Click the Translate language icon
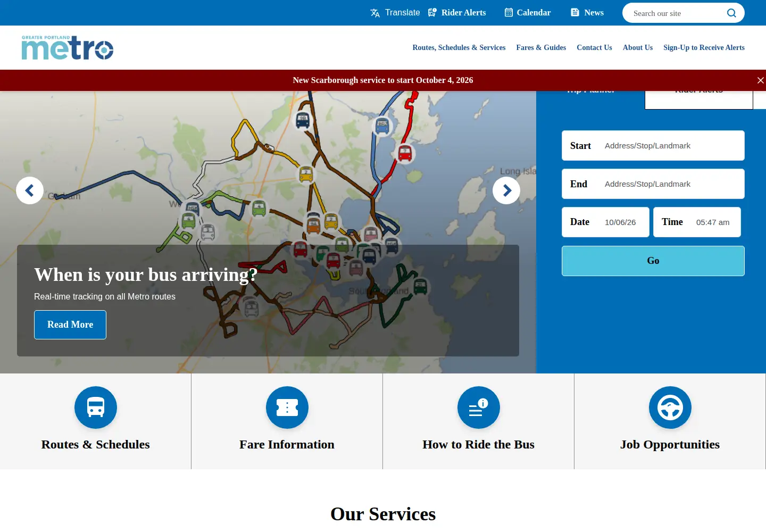Screen dimensions: 766x532 [x=375, y=13]
